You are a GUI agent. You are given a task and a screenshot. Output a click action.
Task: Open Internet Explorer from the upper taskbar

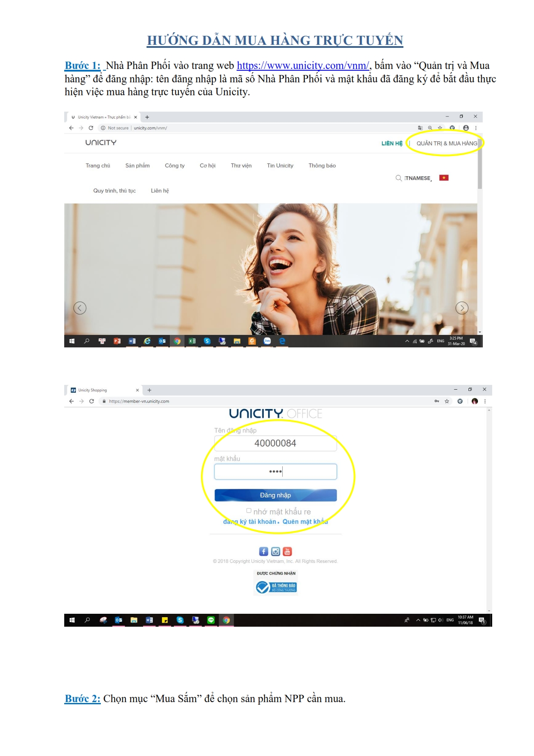click(x=147, y=341)
